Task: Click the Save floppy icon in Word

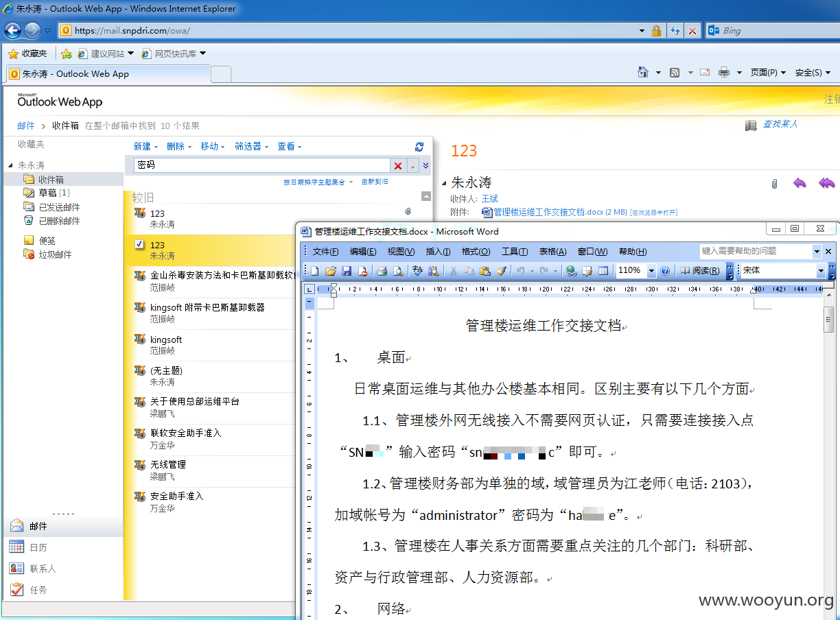Action: (x=347, y=271)
